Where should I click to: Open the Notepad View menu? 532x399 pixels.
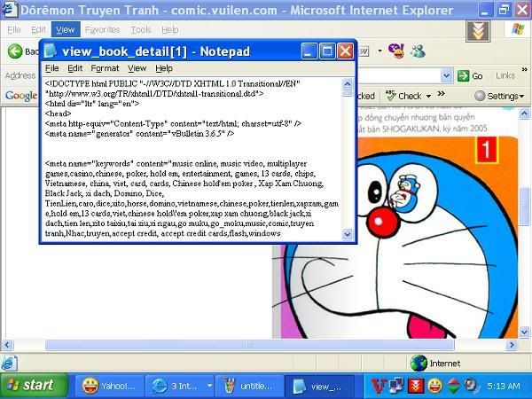[x=137, y=68]
